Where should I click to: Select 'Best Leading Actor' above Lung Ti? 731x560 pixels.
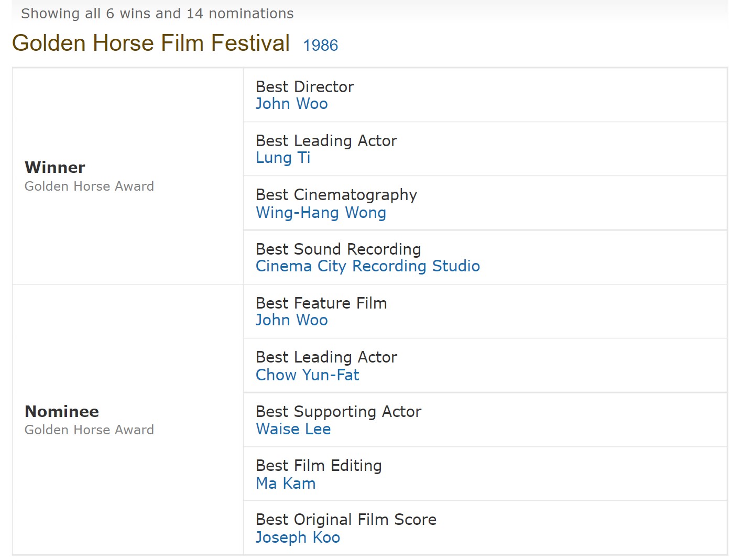click(x=326, y=141)
